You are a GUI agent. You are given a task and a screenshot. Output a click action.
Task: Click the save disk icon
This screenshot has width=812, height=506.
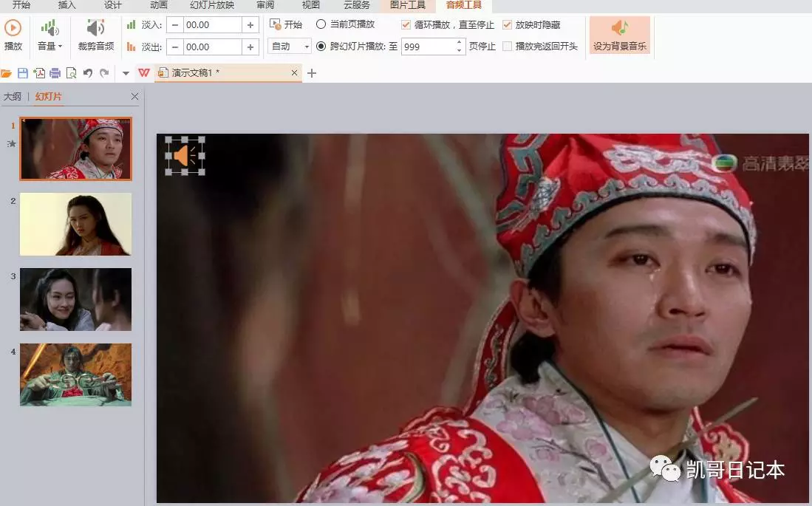[x=23, y=73]
